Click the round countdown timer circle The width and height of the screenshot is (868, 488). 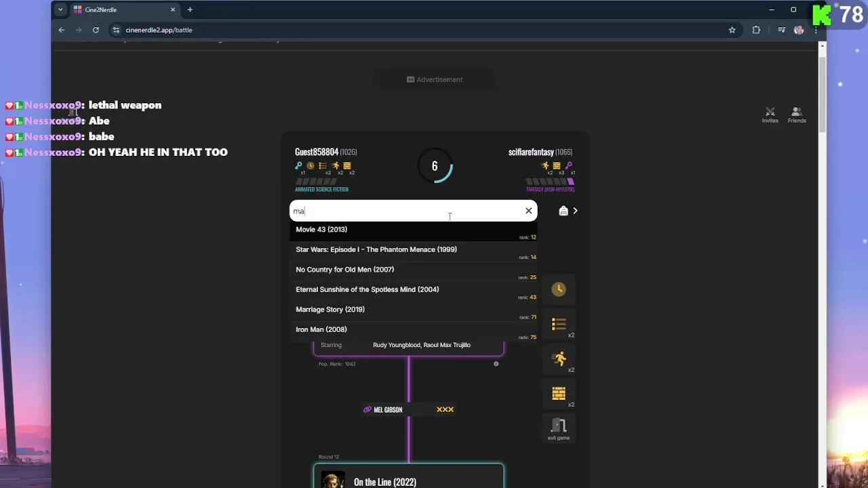pos(435,166)
